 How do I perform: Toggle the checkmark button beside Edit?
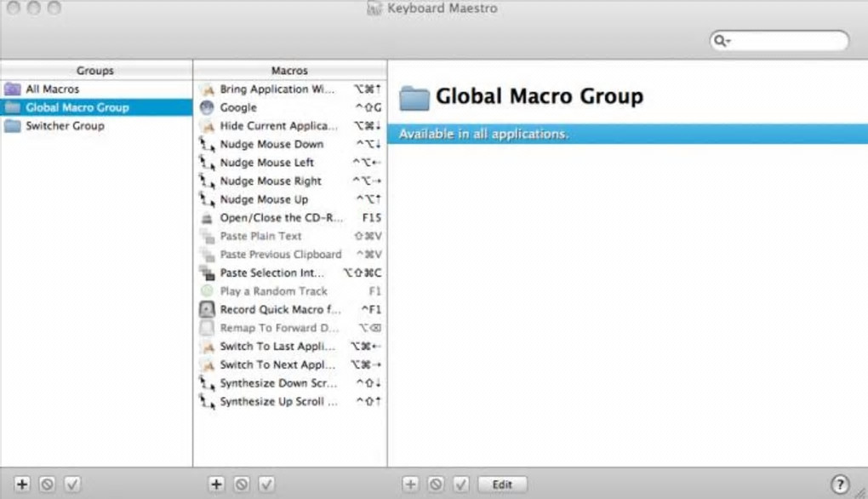point(460,485)
